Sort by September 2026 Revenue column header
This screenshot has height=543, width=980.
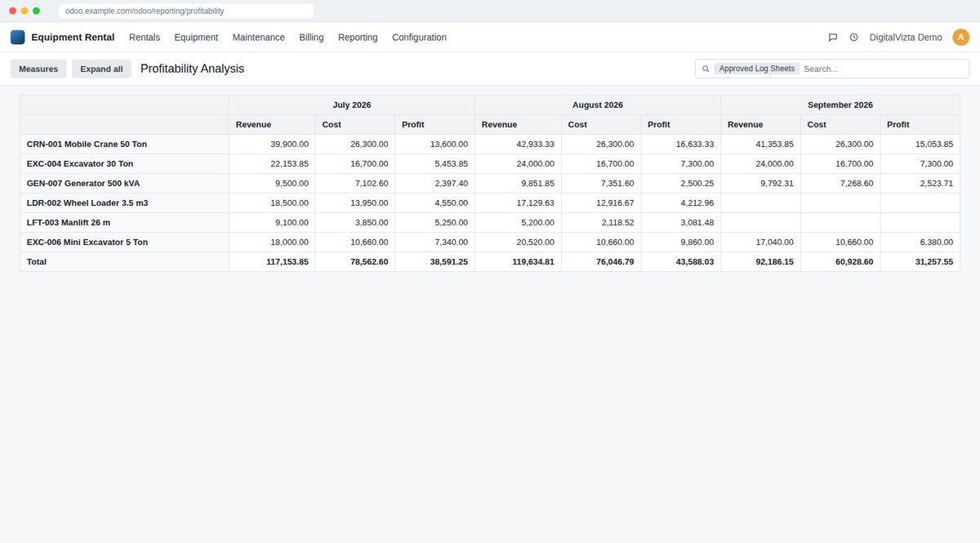tap(761, 124)
